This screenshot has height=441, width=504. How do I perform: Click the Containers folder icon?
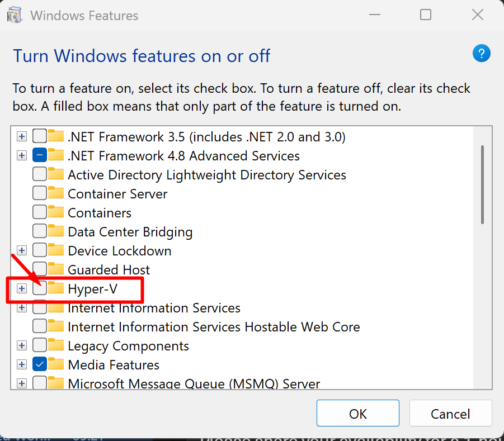[x=56, y=213]
